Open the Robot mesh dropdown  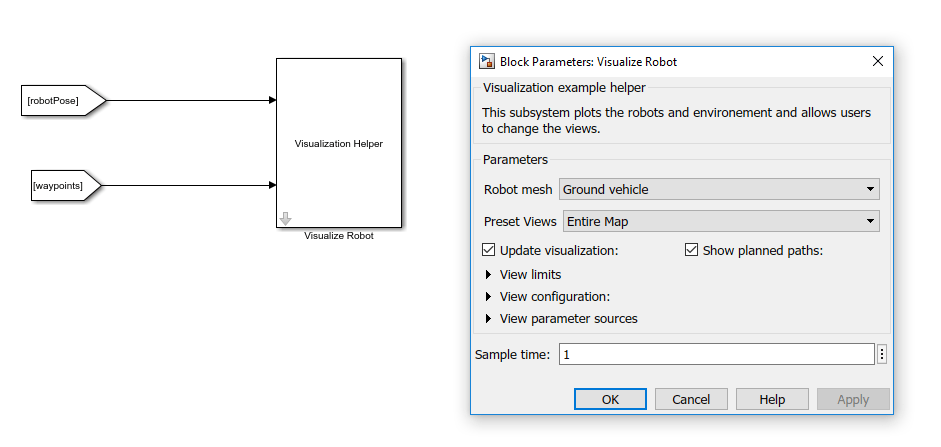(x=719, y=189)
